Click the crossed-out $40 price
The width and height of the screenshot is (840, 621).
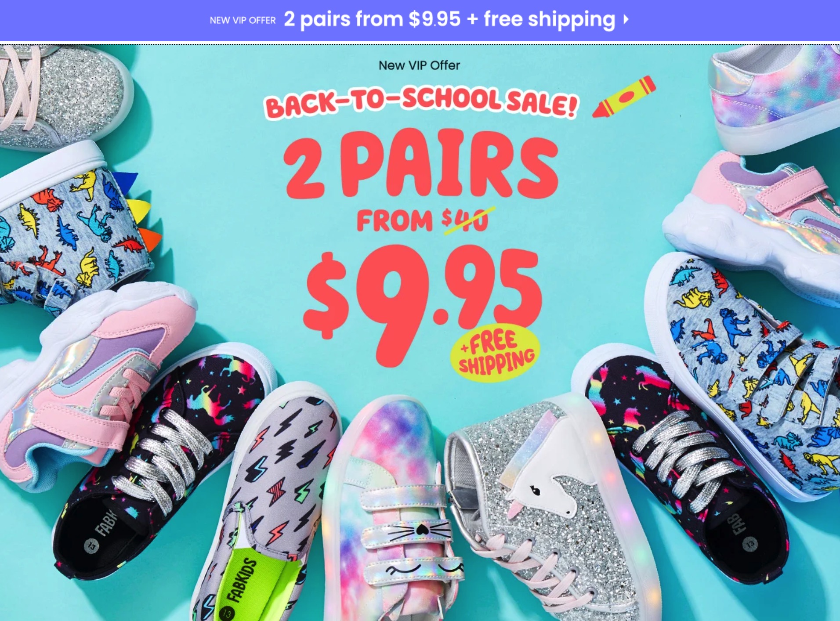pyautogui.click(x=466, y=220)
